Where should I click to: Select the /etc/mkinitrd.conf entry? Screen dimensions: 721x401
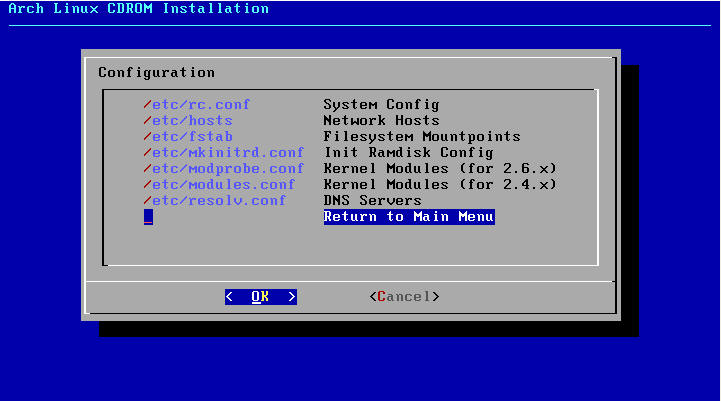pos(223,152)
